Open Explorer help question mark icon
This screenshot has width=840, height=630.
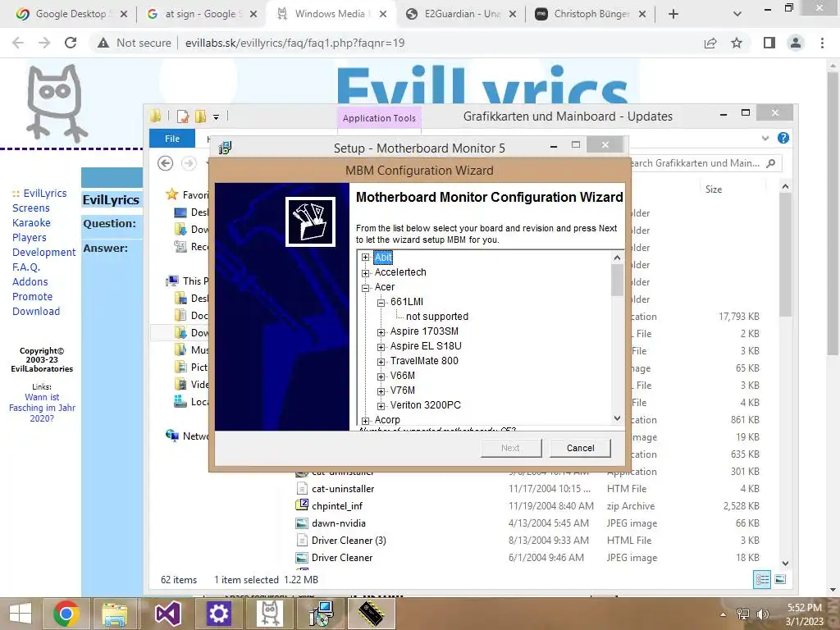783,138
